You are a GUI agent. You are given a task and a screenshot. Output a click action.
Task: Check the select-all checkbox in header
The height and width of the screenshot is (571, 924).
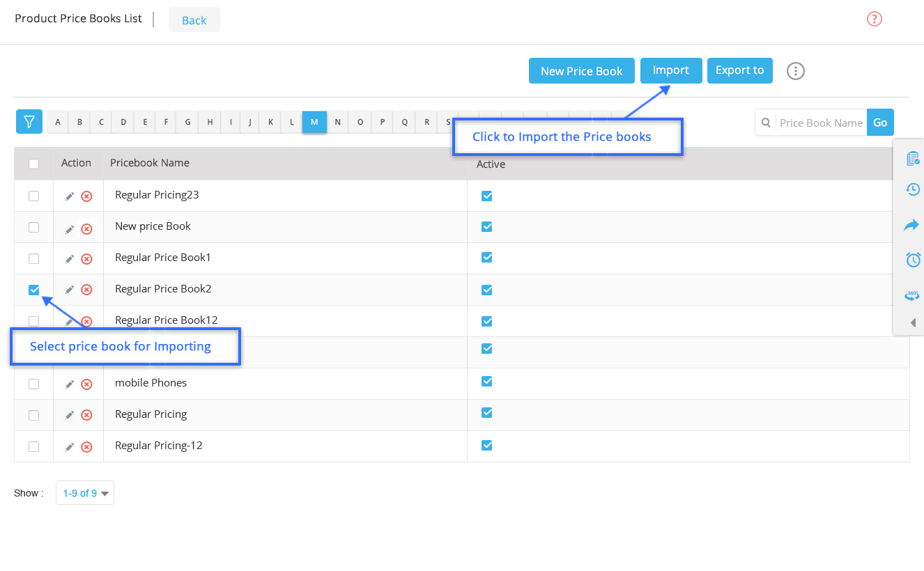[33, 163]
